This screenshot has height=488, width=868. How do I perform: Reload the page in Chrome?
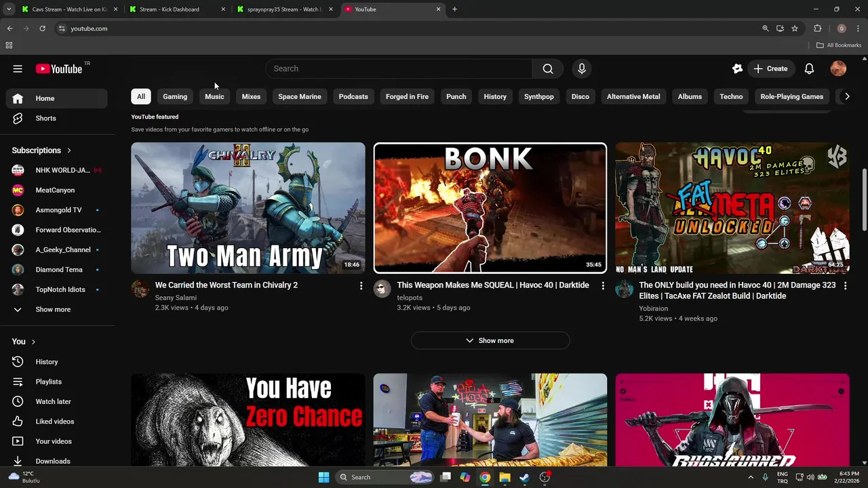(x=42, y=28)
